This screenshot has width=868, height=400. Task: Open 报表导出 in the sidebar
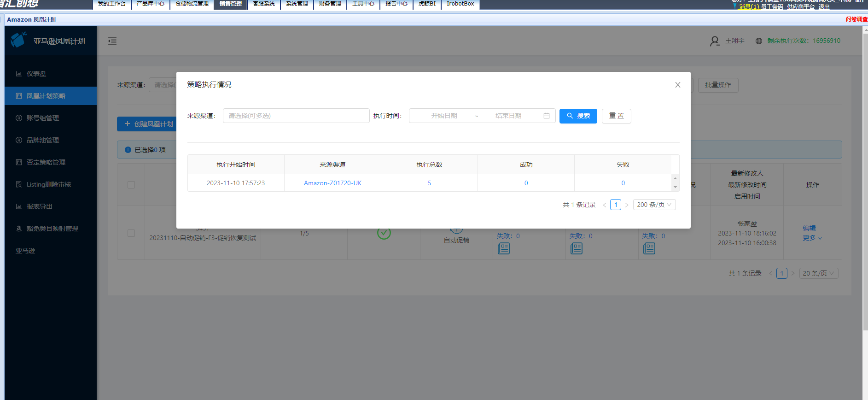51,206
